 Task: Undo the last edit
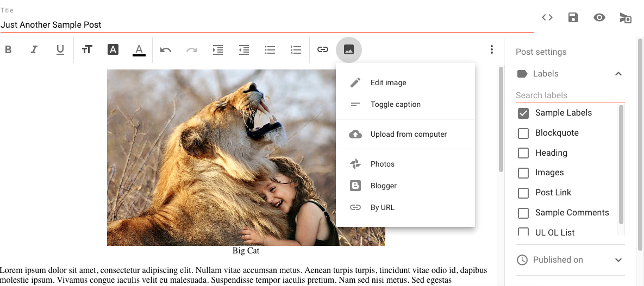pyautogui.click(x=166, y=50)
